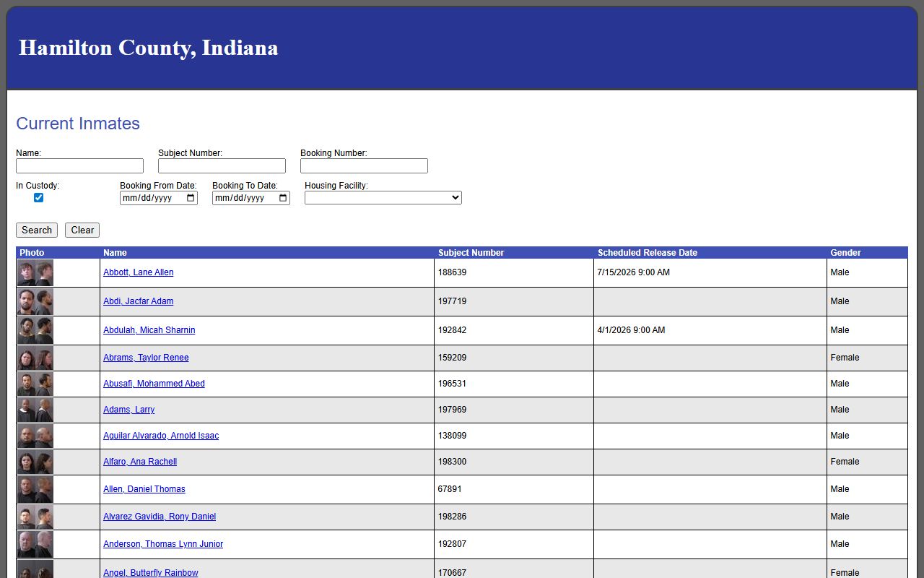Uncheck the In Custody checkbox
The height and width of the screenshot is (578, 924).
coord(38,198)
